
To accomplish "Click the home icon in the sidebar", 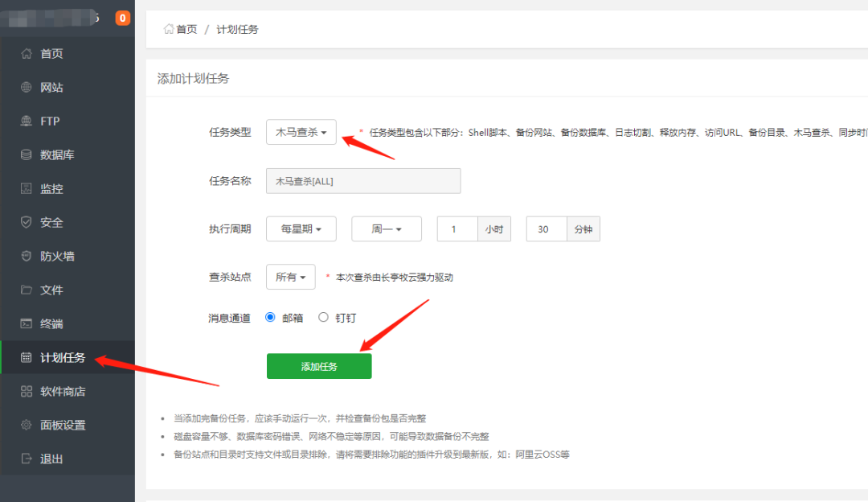I will click(27, 54).
